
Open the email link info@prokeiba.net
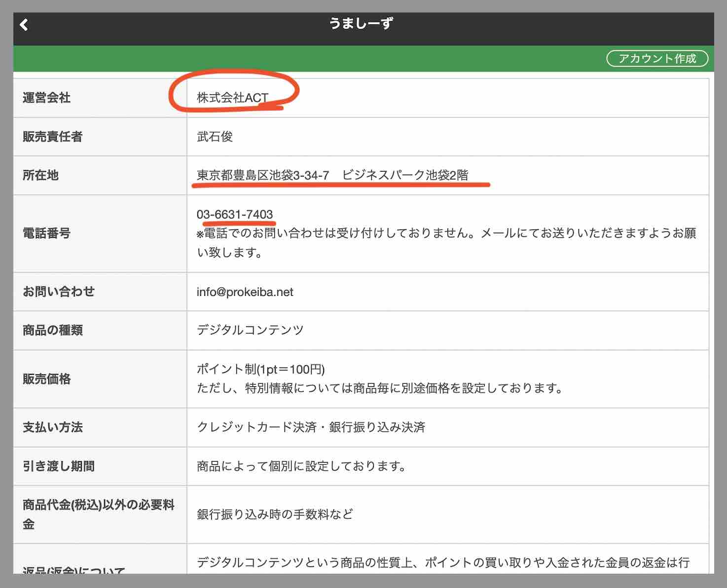tap(244, 292)
